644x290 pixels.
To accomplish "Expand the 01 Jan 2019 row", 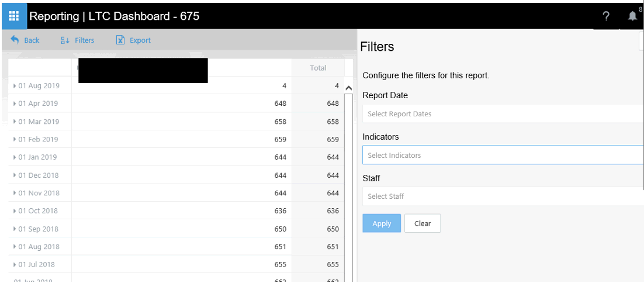I will point(15,157).
